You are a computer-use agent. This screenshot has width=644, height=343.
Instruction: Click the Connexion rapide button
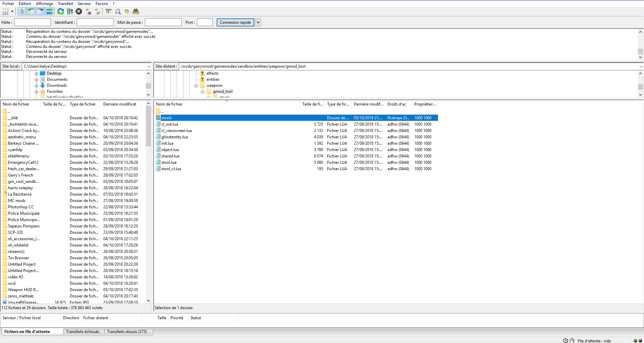235,22
